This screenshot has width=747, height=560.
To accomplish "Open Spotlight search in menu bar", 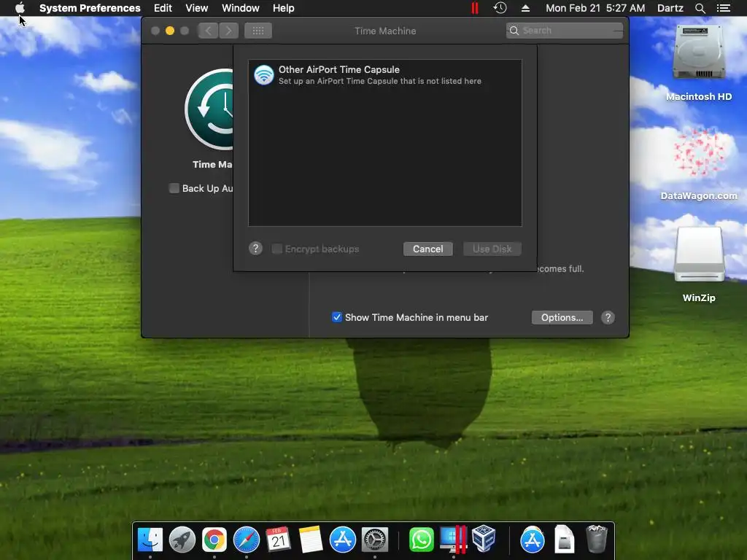I will (x=700, y=8).
